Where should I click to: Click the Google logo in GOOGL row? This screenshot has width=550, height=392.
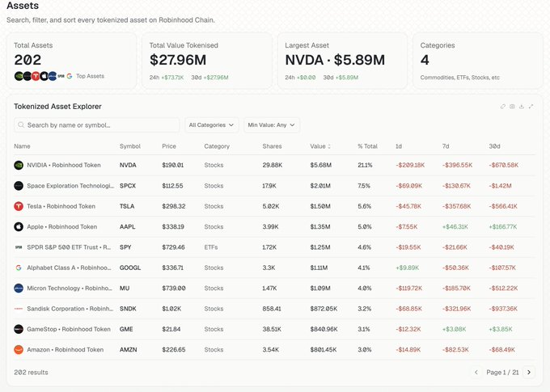pos(19,268)
